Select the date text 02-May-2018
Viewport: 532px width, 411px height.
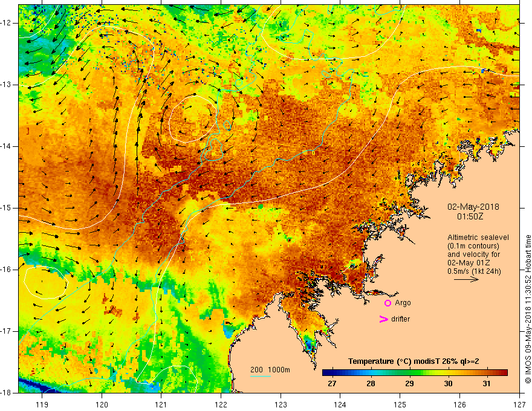[473, 207]
